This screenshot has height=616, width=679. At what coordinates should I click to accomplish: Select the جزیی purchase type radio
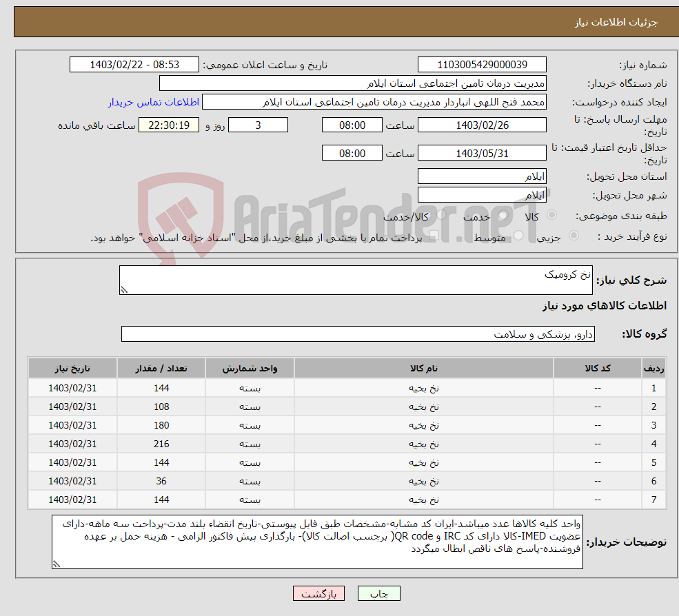point(574,236)
